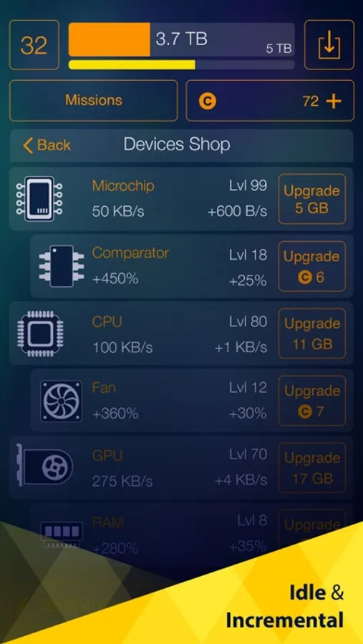The image size is (363, 644).
Task: Add more coins with plus sign
Action: tap(334, 101)
